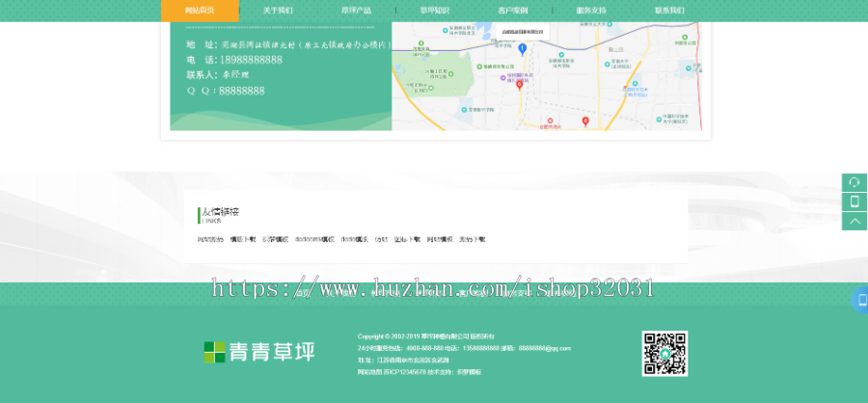Go to 服务支持 in the top navigation
Image resolution: width=868 pixels, height=403 pixels.
point(591,11)
